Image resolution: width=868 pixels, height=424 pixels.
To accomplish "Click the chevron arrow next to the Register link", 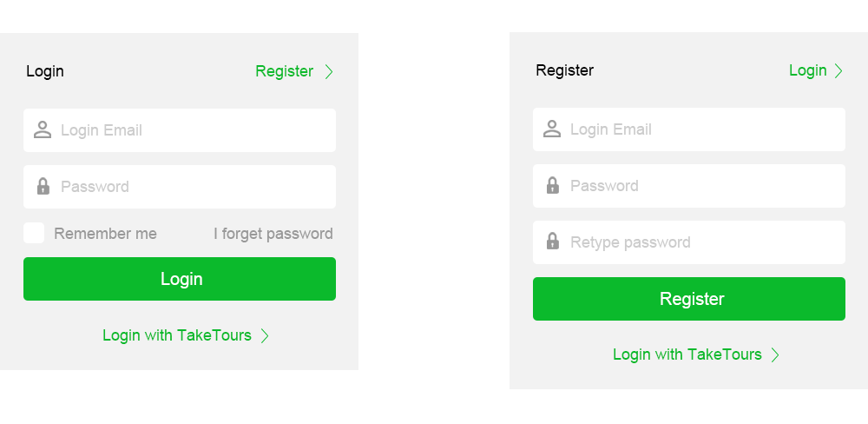I will [x=329, y=71].
